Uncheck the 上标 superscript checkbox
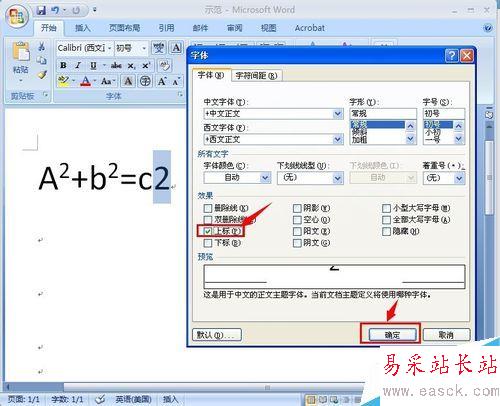This screenshot has width=500, height=406. pos(208,231)
